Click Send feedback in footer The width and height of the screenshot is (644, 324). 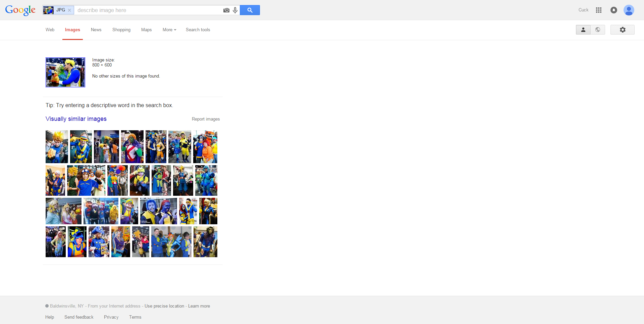pos(79,317)
